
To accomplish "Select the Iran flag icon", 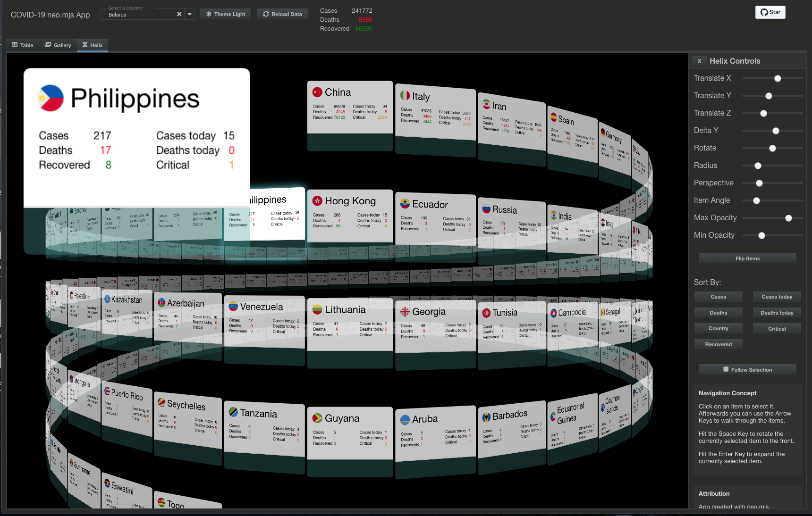I will [x=486, y=104].
